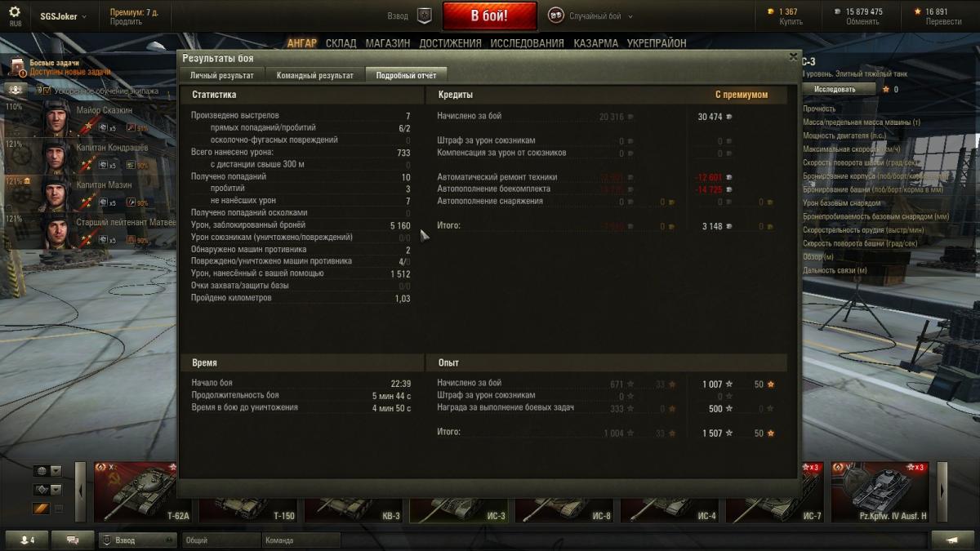Open the vehicle type filter dropdown
Image resolution: width=980 pixels, height=551 pixels.
click(x=47, y=490)
